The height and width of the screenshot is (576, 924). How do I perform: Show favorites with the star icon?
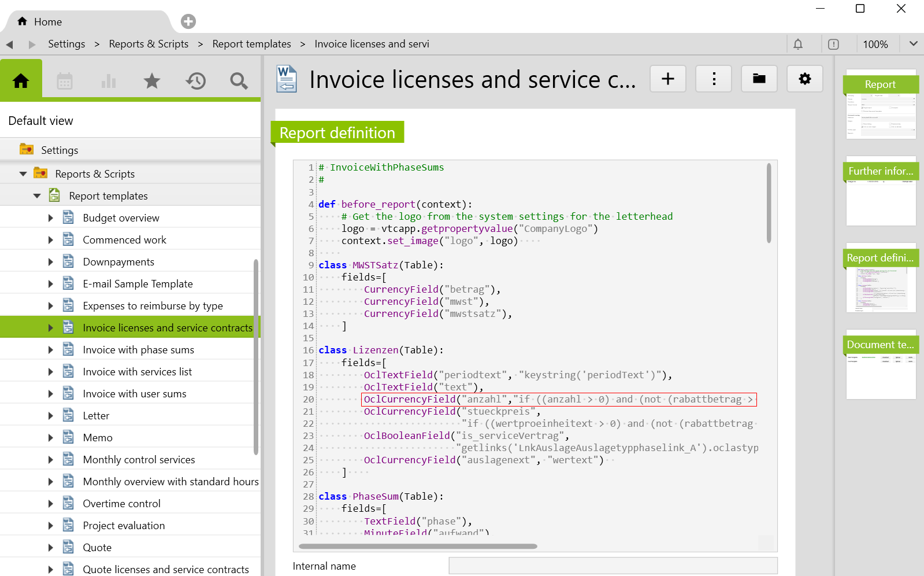coord(152,81)
